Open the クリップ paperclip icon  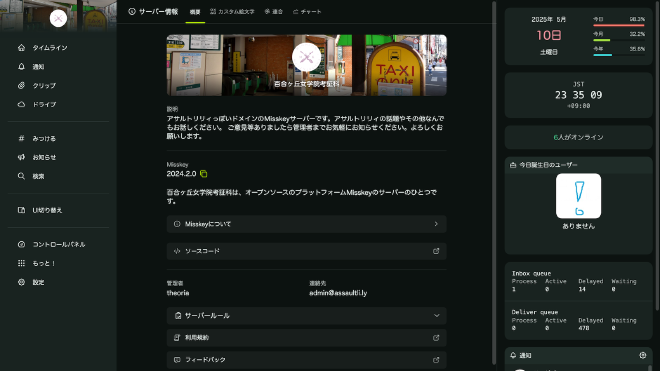(21, 85)
